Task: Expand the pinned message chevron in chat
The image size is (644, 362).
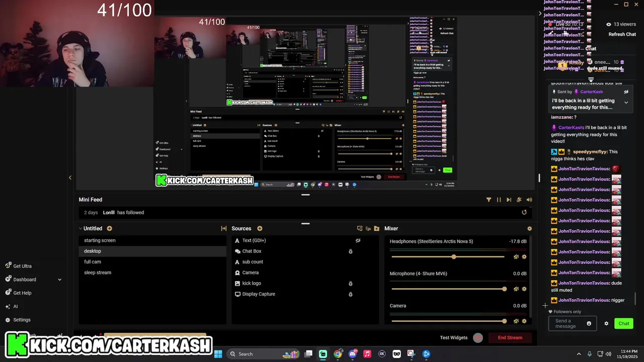Action: tap(626, 103)
